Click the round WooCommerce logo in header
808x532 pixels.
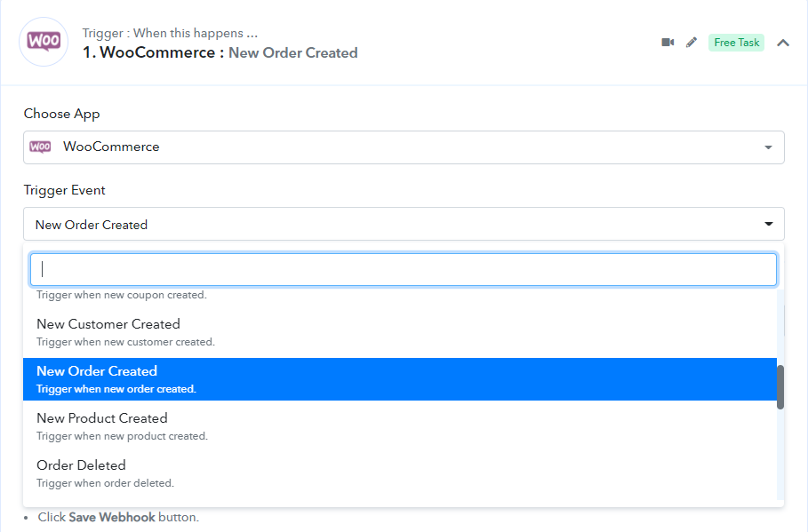point(44,42)
